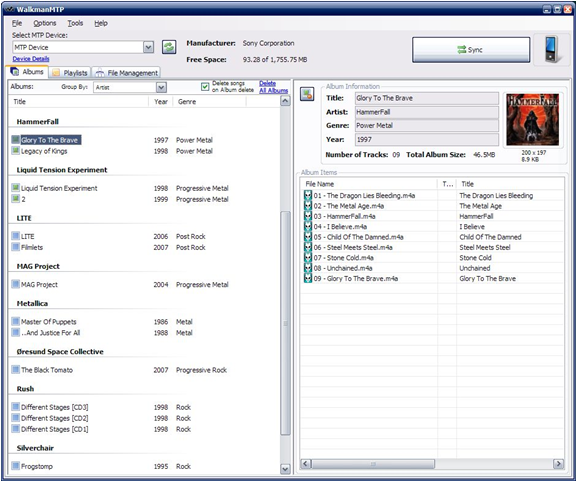Select Øresund Space Collective group header
Image resolution: width=578 pixels, height=483 pixels.
(x=60, y=351)
